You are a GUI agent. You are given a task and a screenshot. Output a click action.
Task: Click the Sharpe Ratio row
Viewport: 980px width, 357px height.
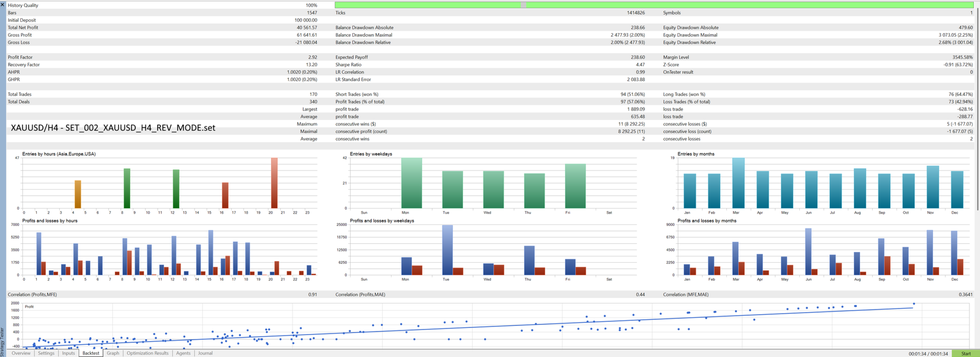click(x=490, y=65)
